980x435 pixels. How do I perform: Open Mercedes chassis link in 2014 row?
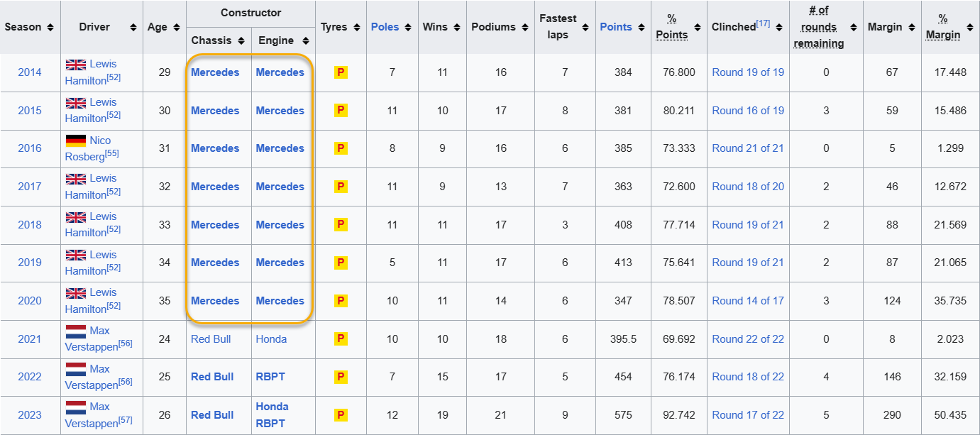click(x=215, y=72)
